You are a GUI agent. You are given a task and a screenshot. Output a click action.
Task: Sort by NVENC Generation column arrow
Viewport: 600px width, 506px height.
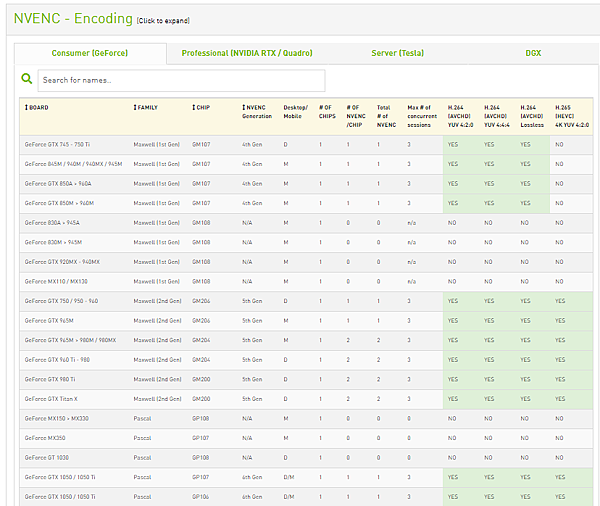(244, 108)
